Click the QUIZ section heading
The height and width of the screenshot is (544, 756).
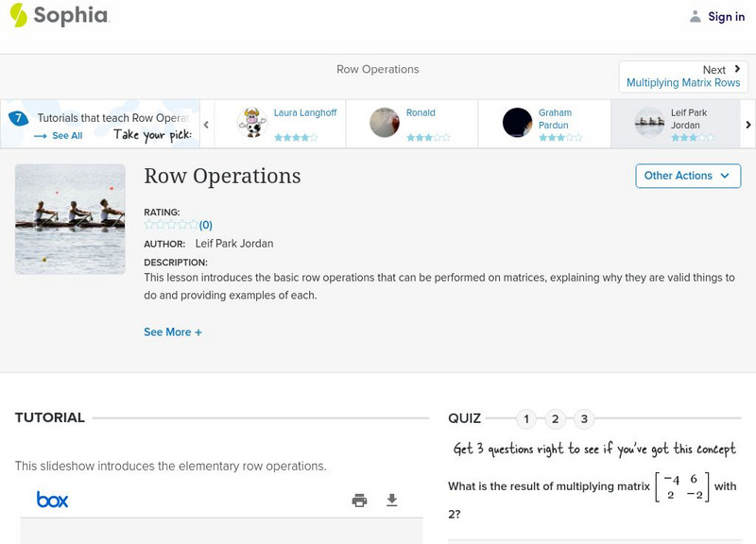[464, 418]
